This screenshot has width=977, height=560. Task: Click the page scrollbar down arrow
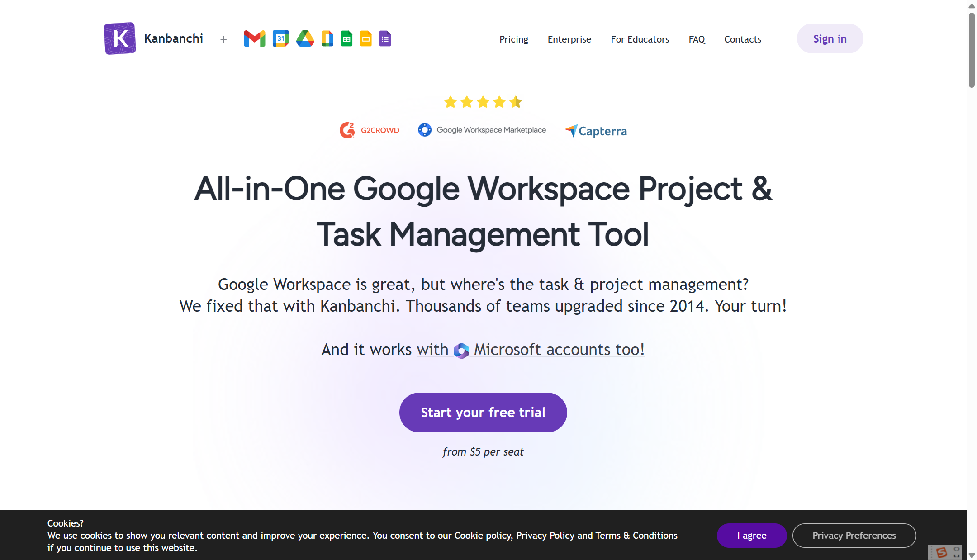[x=971, y=555]
